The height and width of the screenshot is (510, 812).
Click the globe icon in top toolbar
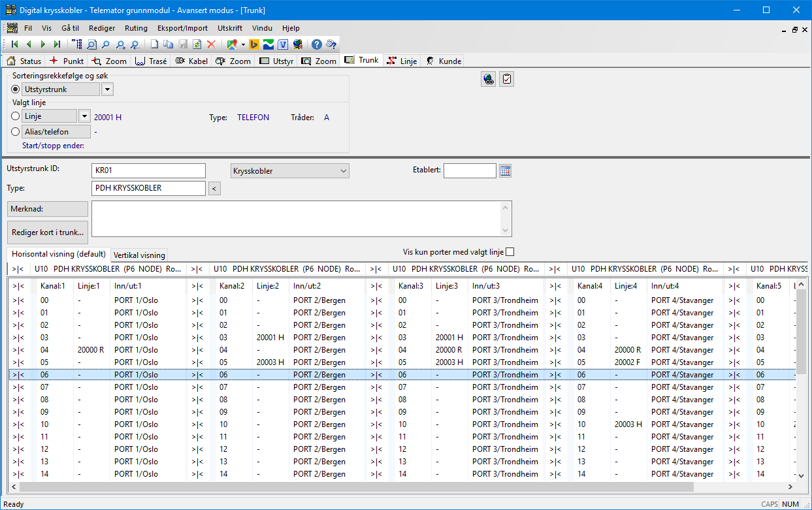298,44
